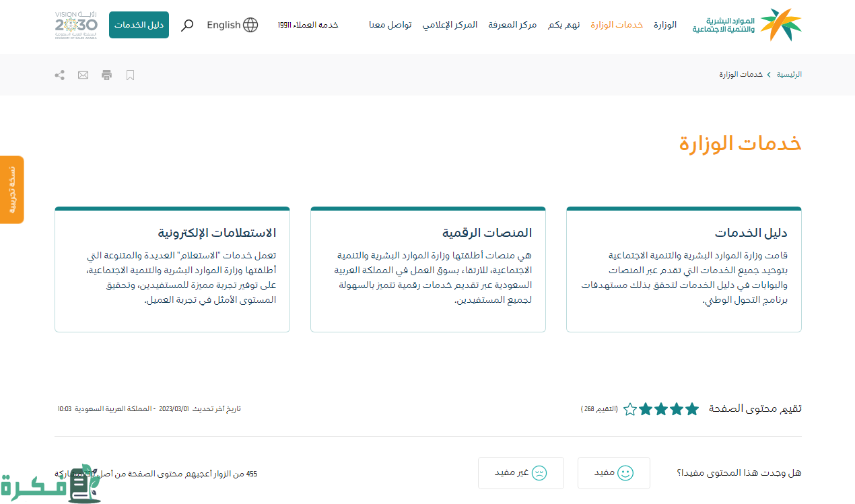Go to الرئيسية breadcrumb link
The height and width of the screenshot is (504, 855).
point(789,75)
